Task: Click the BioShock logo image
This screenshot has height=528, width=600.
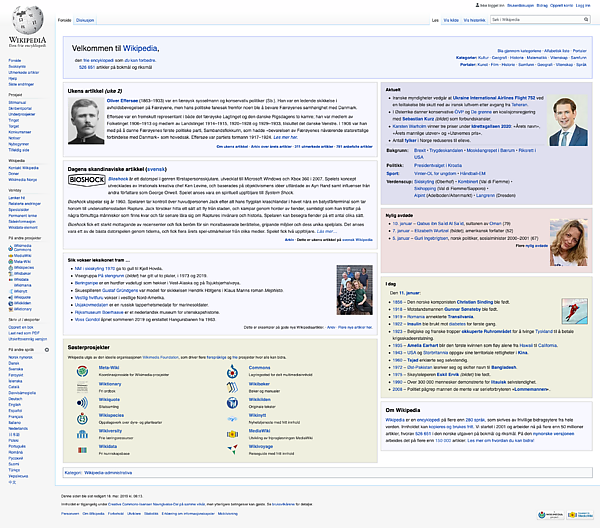Action: click(87, 180)
